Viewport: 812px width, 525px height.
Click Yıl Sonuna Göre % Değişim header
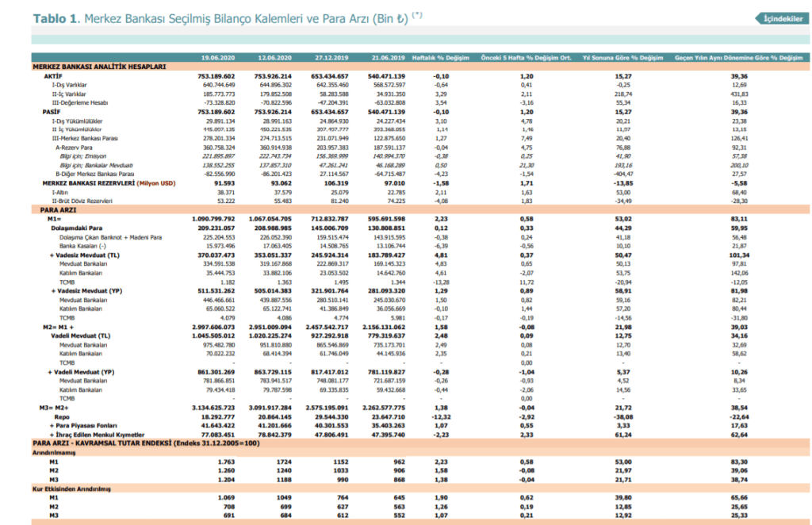click(x=622, y=58)
